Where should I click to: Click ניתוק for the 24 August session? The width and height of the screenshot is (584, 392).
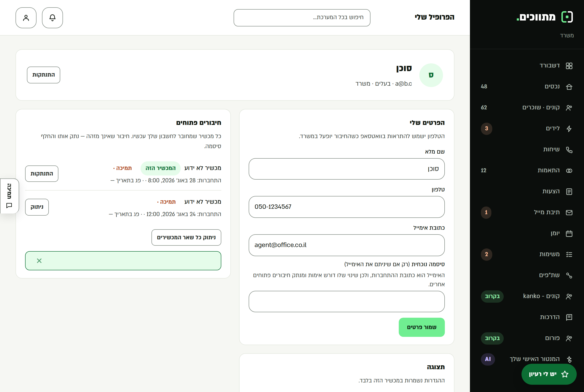(37, 207)
